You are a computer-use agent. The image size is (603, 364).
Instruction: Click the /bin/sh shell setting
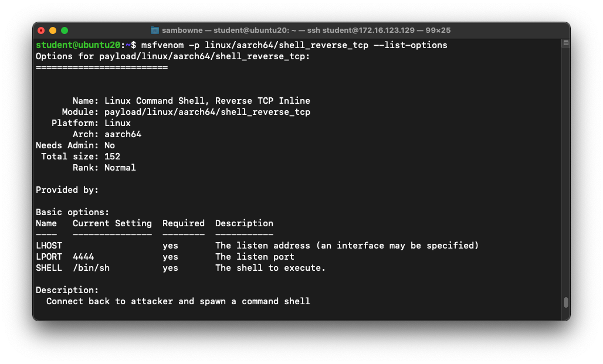(91, 268)
